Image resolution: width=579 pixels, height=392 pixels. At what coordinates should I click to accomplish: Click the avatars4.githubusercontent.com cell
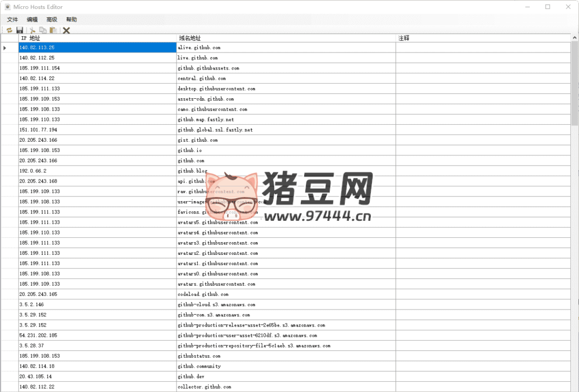(x=286, y=233)
